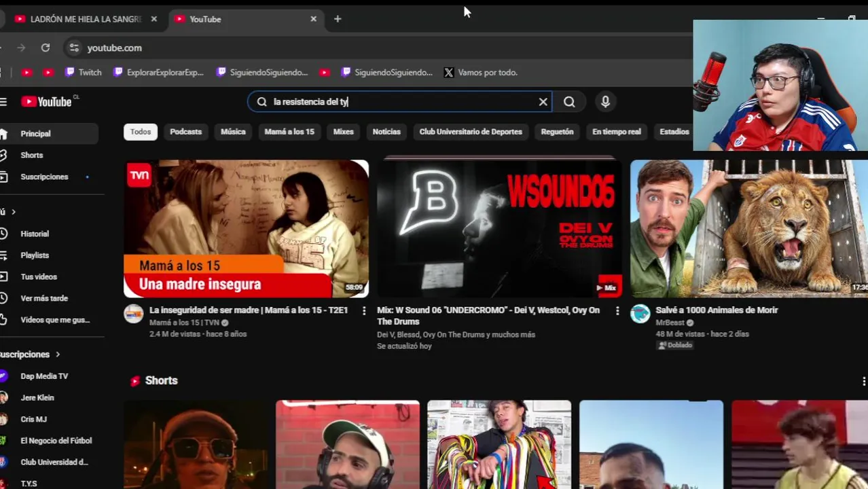The height and width of the screenshot is (489, 868).
Task: Click inside the YouTube search box
Action: 399,102
